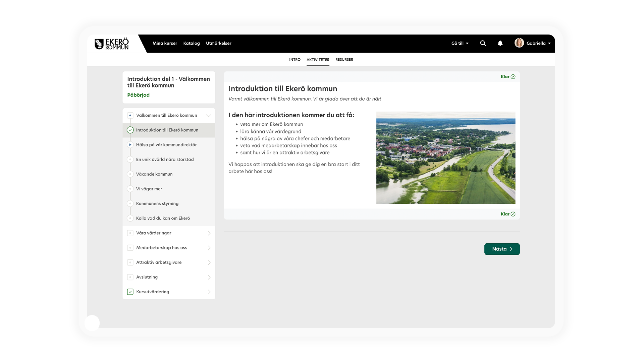Image resolution: width=644 pixels, height=362 pixels.
Task: Click Gabriella's profile avatar
Action: click(519, 43)
